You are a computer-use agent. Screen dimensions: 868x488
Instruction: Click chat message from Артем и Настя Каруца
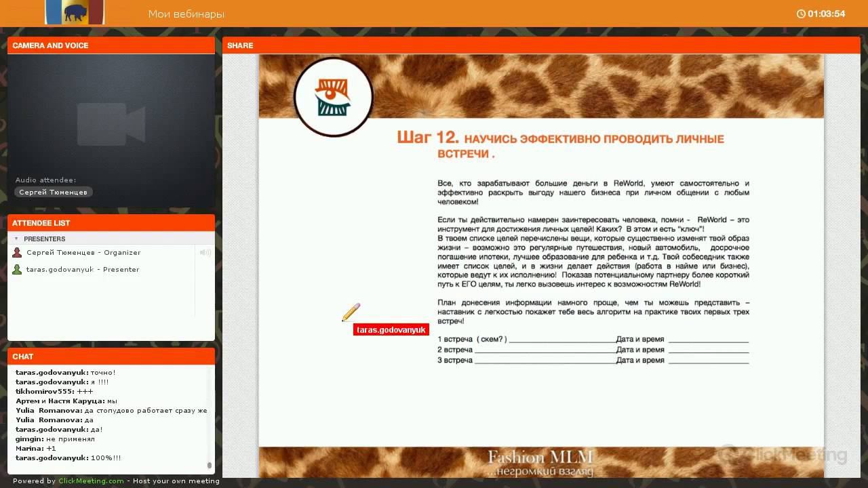pos(66,401)
